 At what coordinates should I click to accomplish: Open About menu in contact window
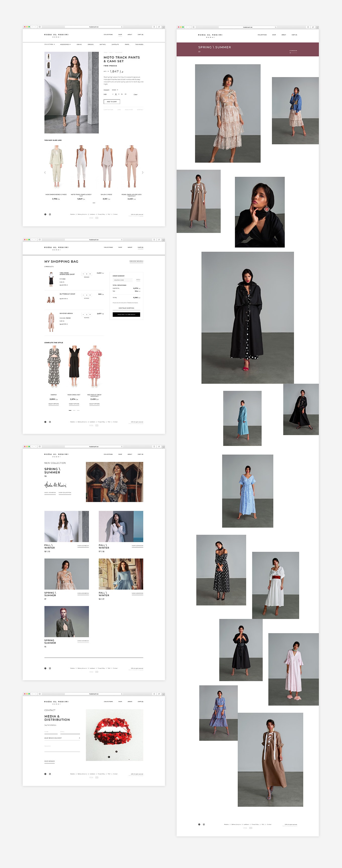[x=130, y=702]
